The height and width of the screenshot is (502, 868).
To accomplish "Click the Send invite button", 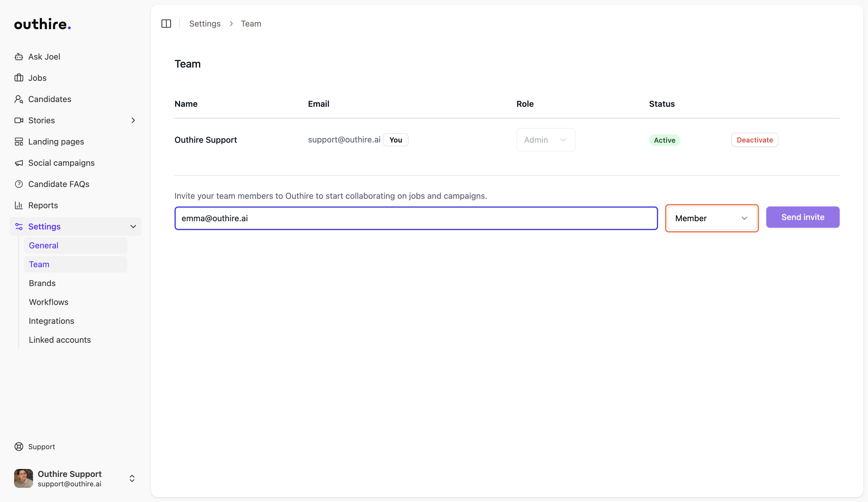I will (802, 217).
